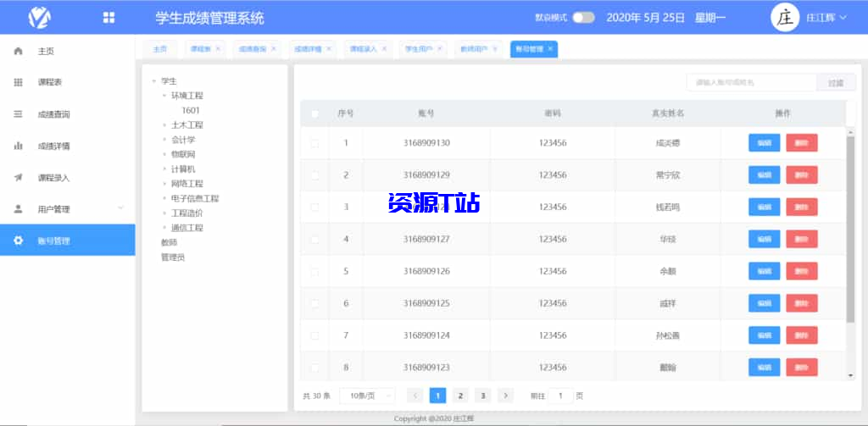The height and width of the screenshot is (426, 868).
Task: Click the table's vertical scrollbar thumb
Action: click(851, 229)
